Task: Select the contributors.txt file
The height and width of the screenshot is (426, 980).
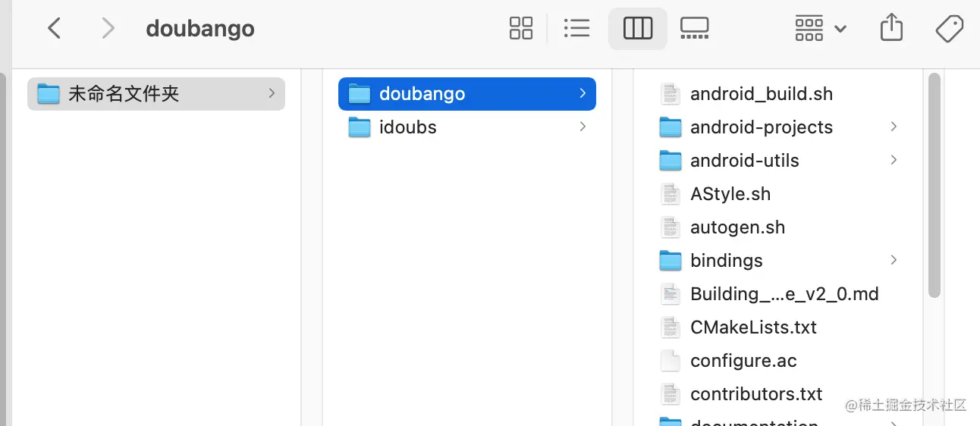Action: [778, 394]
